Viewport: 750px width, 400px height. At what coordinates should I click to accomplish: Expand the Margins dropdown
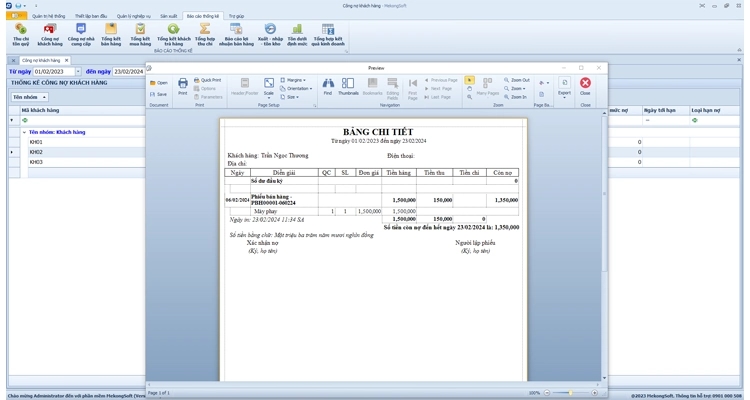click(x=295, y=79)
